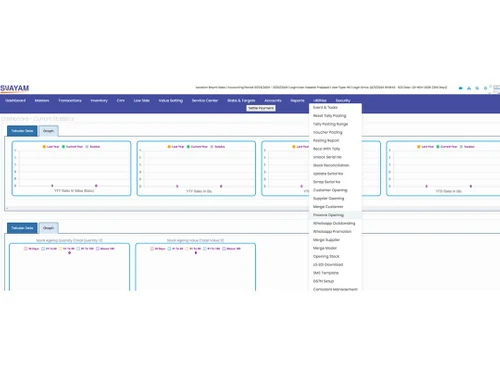Open the Crm menu
Viewport: 500px width, 375px height.
coord(121,100)
